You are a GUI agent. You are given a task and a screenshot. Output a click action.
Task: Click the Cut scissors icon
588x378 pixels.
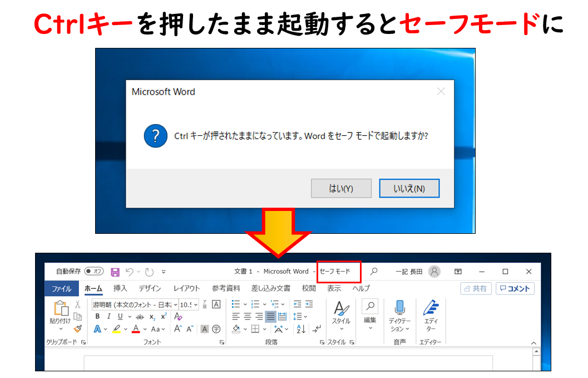(78, 305)
